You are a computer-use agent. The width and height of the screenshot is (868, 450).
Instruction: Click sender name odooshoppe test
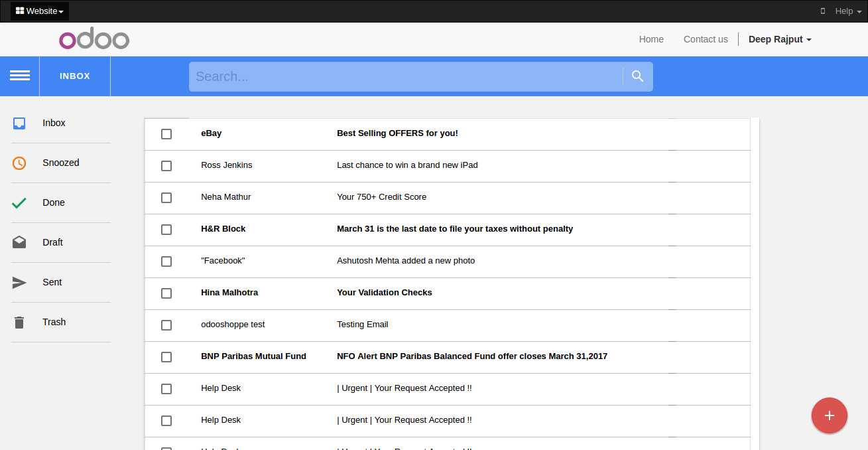tap(233, 325)
